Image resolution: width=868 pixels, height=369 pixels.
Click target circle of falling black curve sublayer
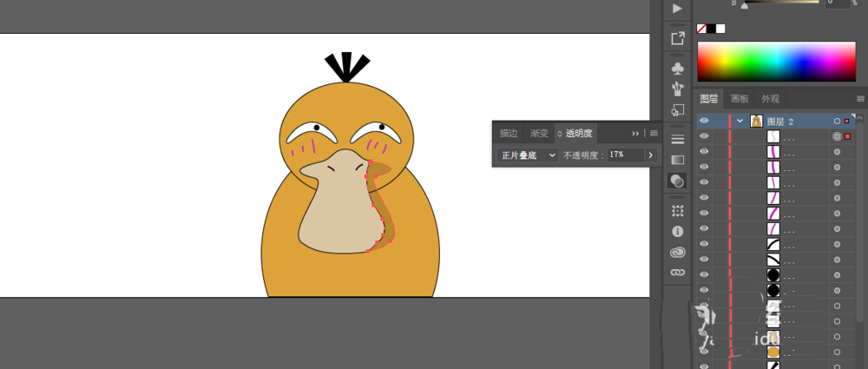(x=837, y=260)
